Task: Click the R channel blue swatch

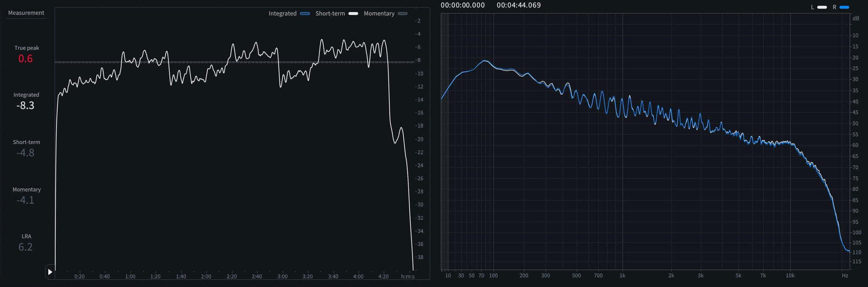Action: [x=844, y=7]
